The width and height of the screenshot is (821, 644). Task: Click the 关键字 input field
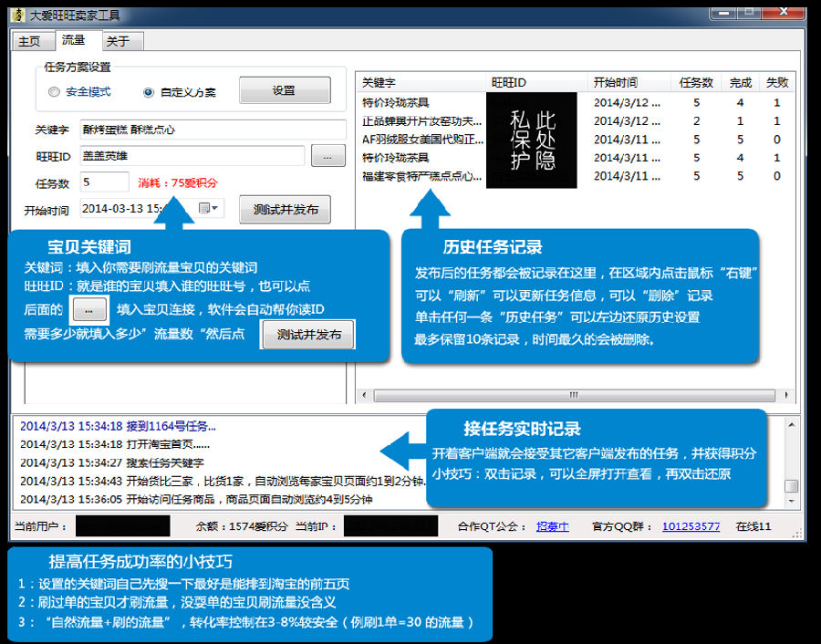point(212,130)
